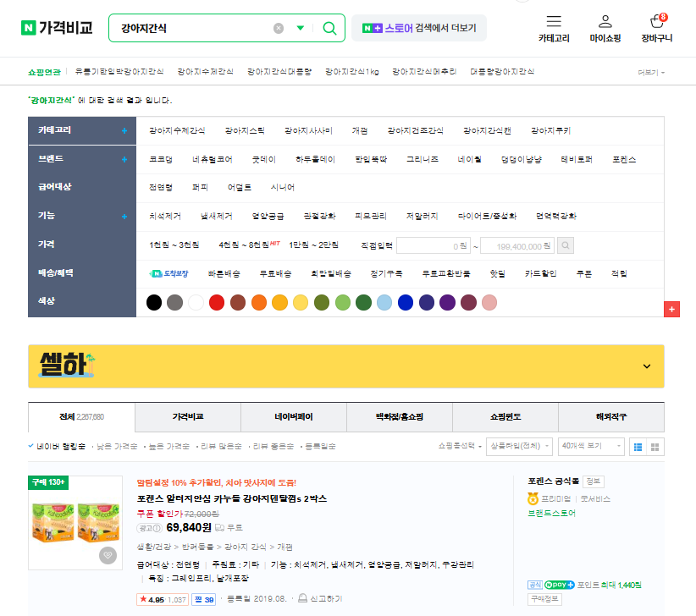This screenshot has width=696, height=616.
Task: Filter by 퍼피 age target
Action: tap(200, 188)
